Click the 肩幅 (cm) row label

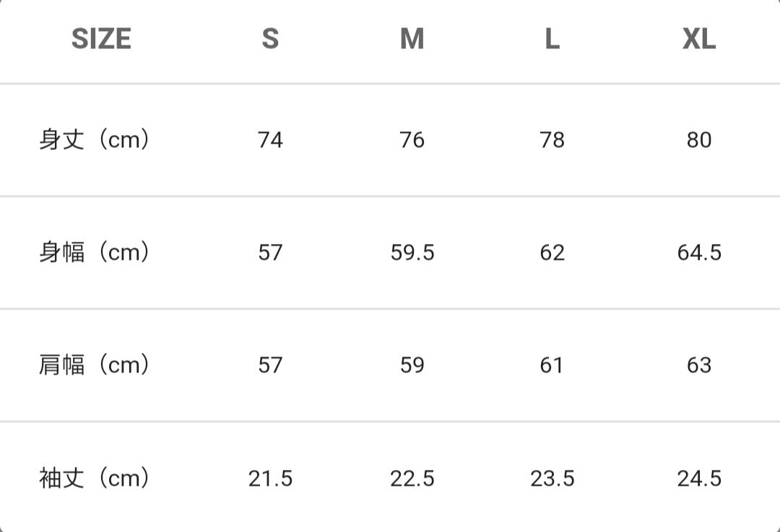(94, 365)
